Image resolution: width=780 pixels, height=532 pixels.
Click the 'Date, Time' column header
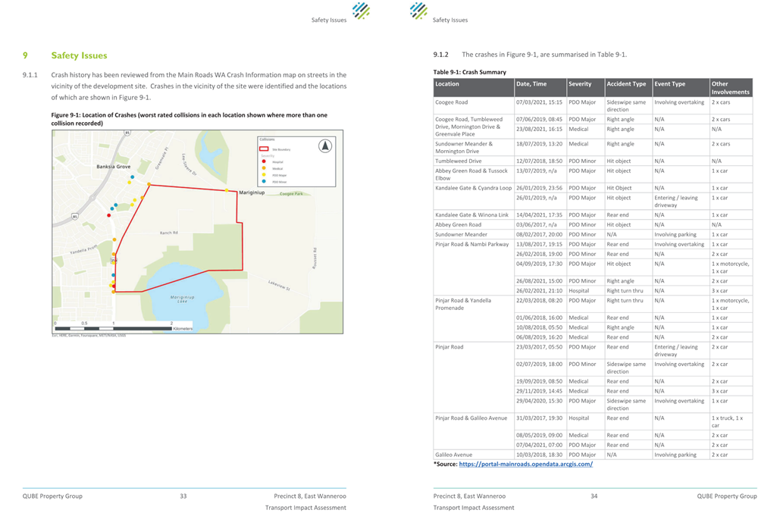point(540,87)
